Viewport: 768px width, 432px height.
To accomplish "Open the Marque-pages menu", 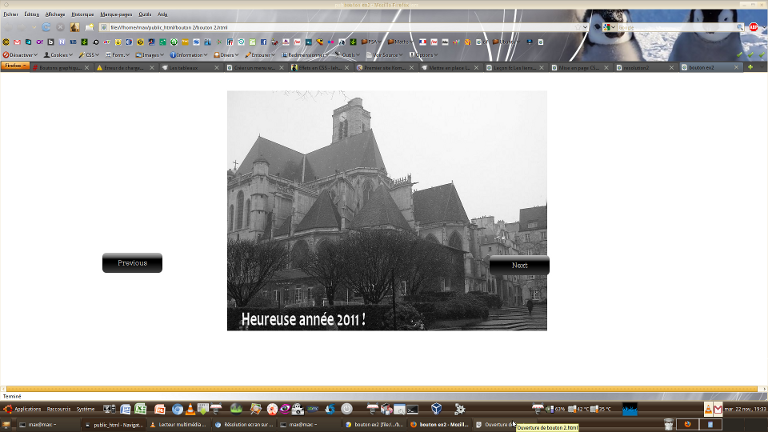I will coord(116,14).
